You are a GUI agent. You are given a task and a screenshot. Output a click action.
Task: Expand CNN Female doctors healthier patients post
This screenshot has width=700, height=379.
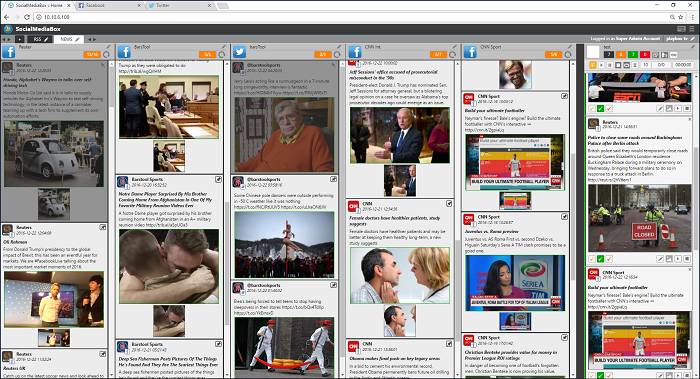[449, 204]
